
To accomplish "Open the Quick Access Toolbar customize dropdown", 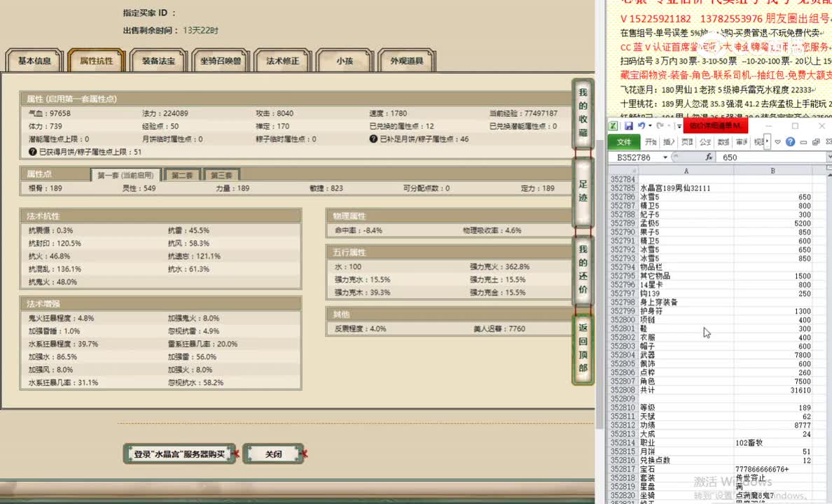I will pos(679,126).
